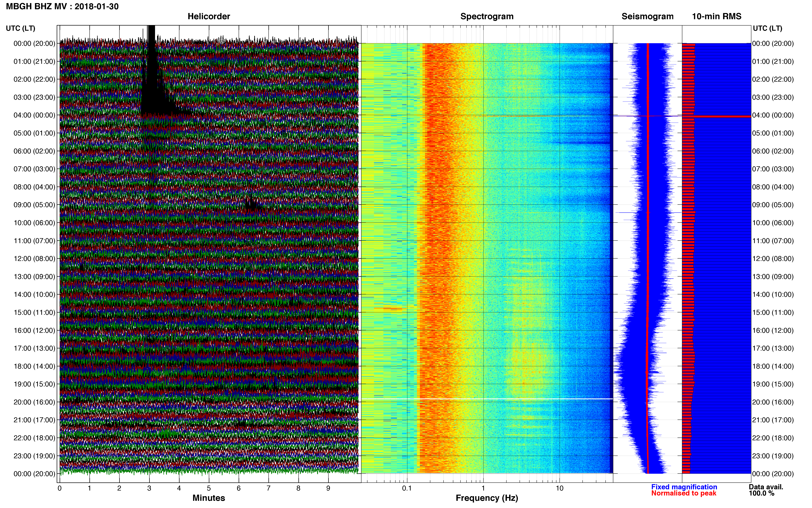812x508 pixels.
Task: Click RMS-side time label 04:00 (00:00)
Action: pos(773,115)
